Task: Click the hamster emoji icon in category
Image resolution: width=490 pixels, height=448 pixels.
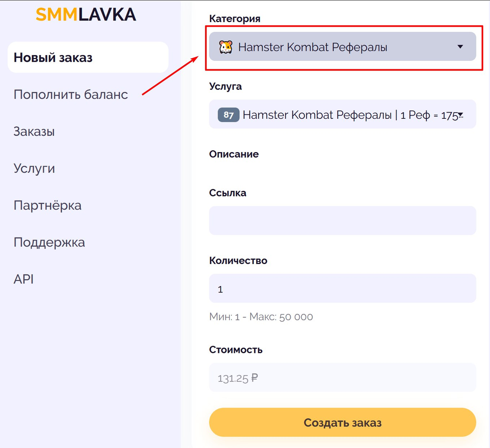Action: click(226, 47)
